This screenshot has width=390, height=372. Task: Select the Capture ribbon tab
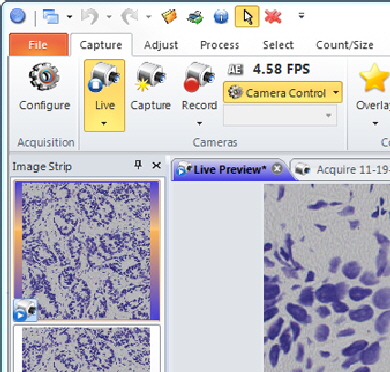tap(101, 45)
